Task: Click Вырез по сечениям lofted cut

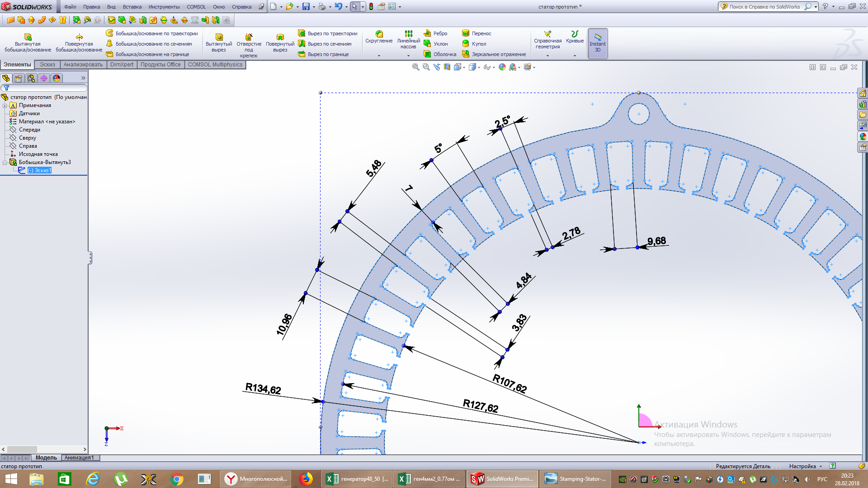Action: pyautogui.click(x=325, y=44)
